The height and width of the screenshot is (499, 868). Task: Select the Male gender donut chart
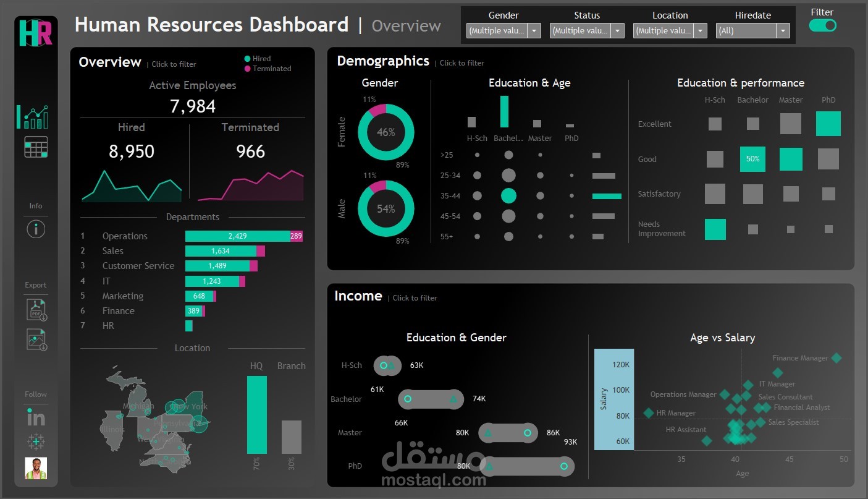click(x=386, y=208)
